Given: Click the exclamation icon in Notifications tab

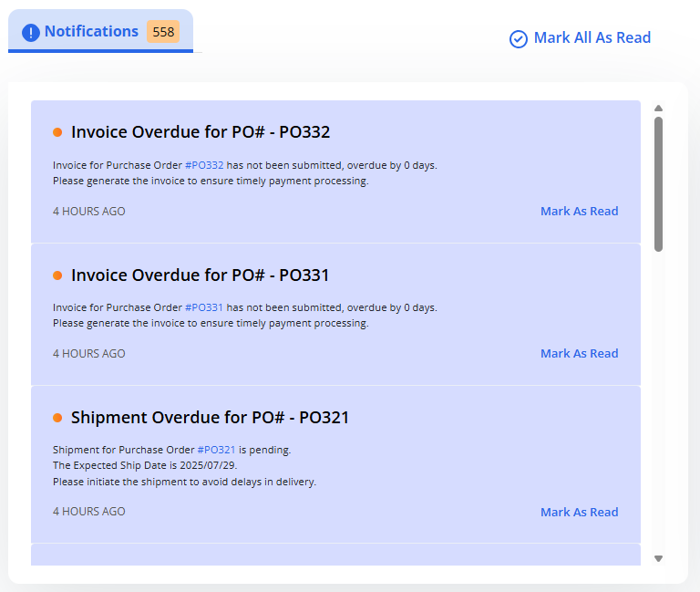Looking at the screenshot, I should point(31,32).
